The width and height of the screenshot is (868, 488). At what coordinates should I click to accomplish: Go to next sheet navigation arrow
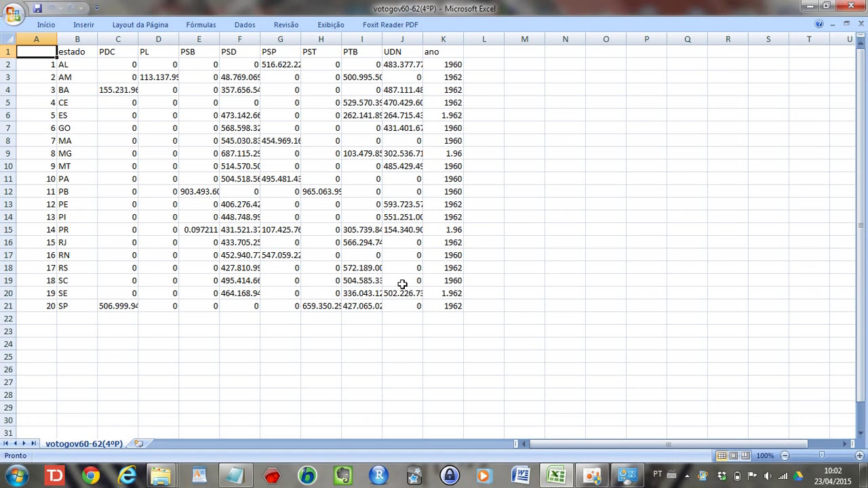pos(24,444)
